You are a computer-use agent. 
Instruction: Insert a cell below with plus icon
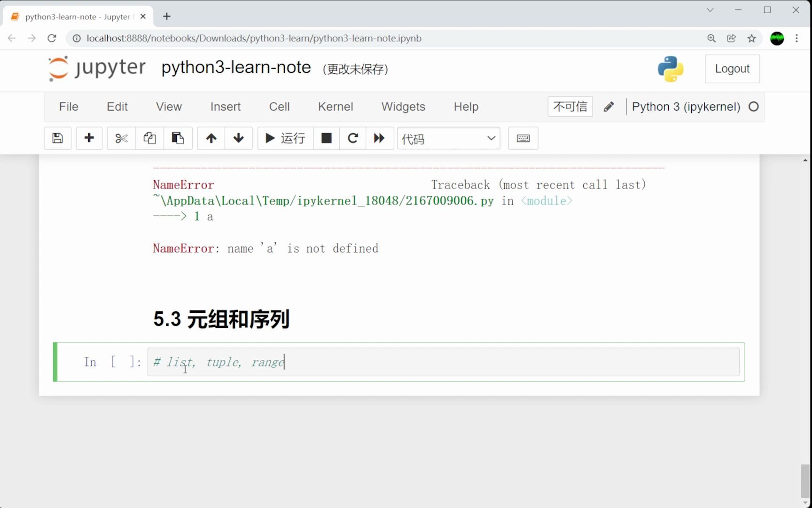(x=89, y=138)
